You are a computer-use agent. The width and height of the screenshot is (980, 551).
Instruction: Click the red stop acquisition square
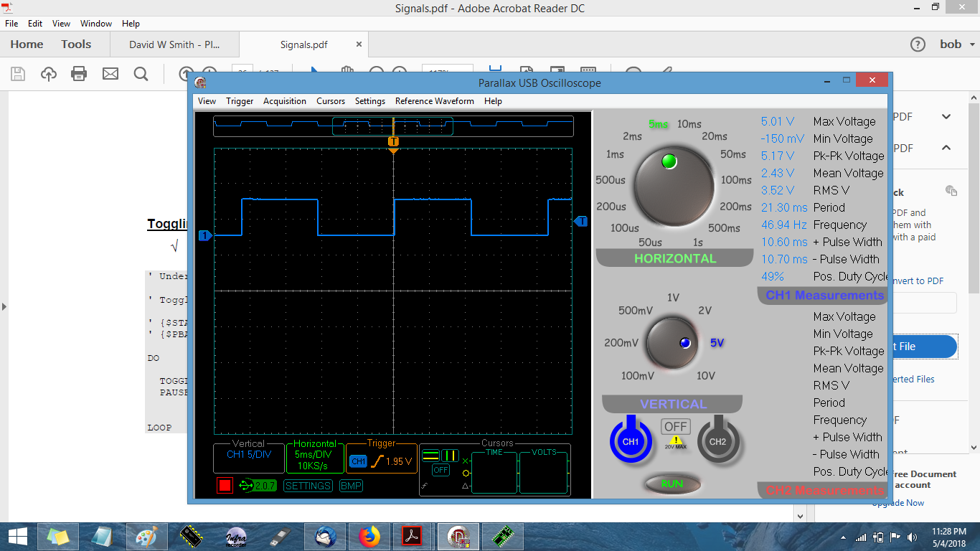[225, 485]
